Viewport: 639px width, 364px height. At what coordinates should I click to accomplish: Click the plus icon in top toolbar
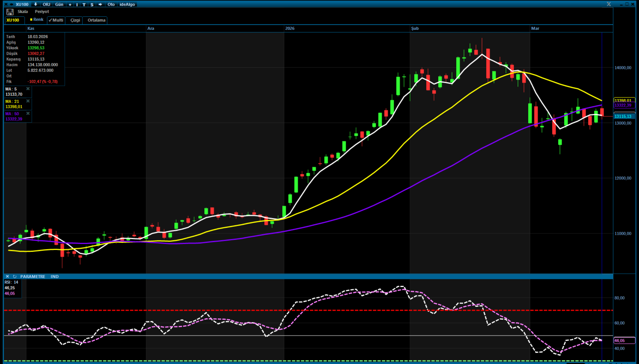[x=70, y=4]
